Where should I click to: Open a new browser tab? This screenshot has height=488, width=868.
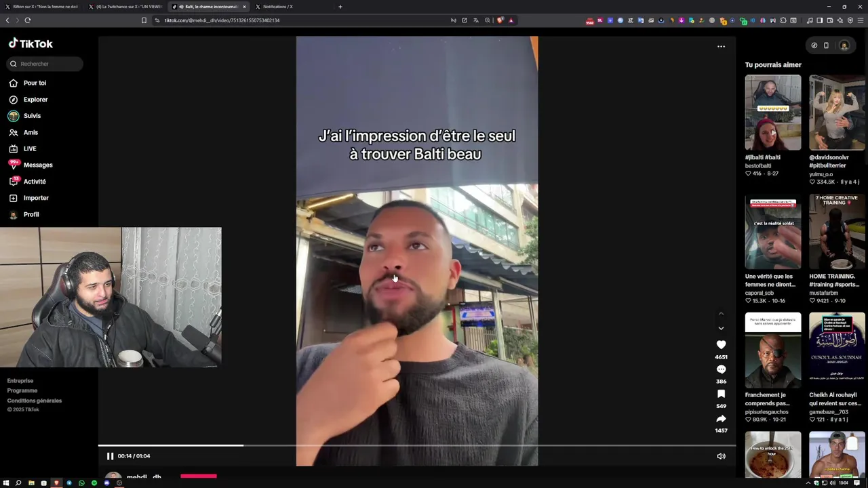tap(340, 7)
